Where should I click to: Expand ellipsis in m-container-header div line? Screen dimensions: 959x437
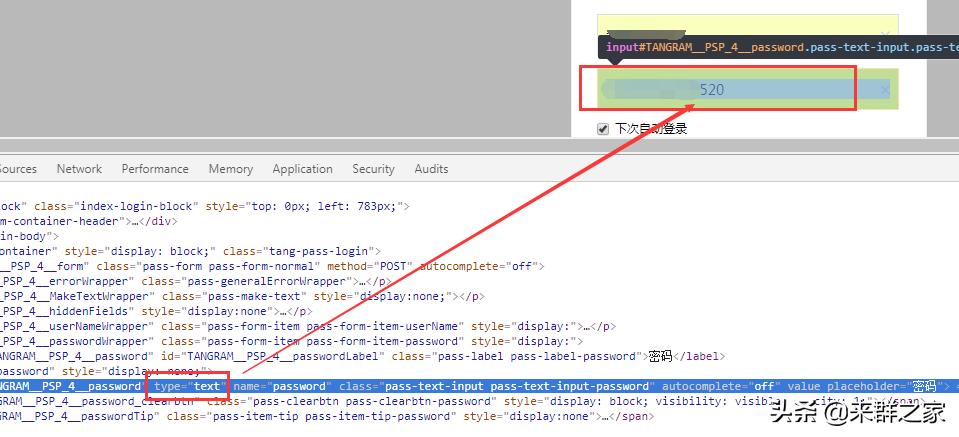point(136,221)
